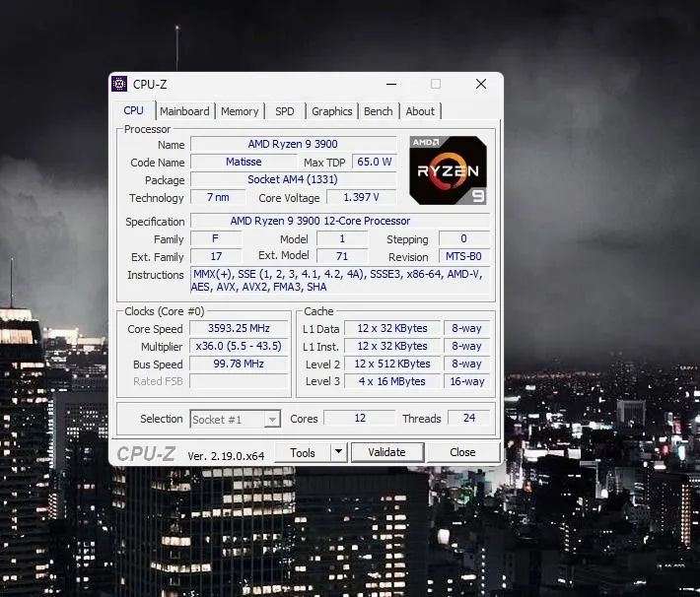Click the Ver. 2.19.0.x64 version text
The height and width of the screenshot is (597, 700).
click(226, 456)
